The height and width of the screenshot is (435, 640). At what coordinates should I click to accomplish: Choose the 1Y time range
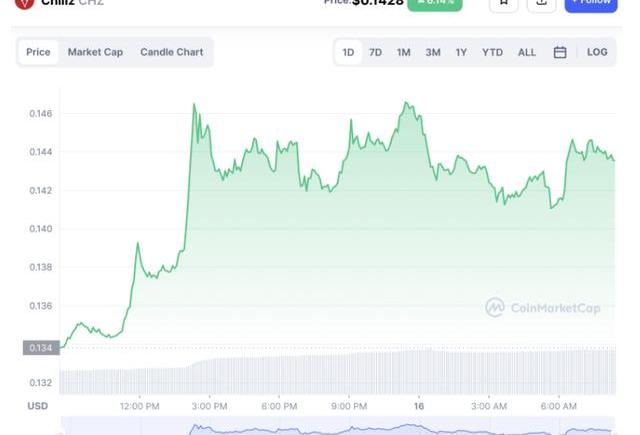click(461, 52)
